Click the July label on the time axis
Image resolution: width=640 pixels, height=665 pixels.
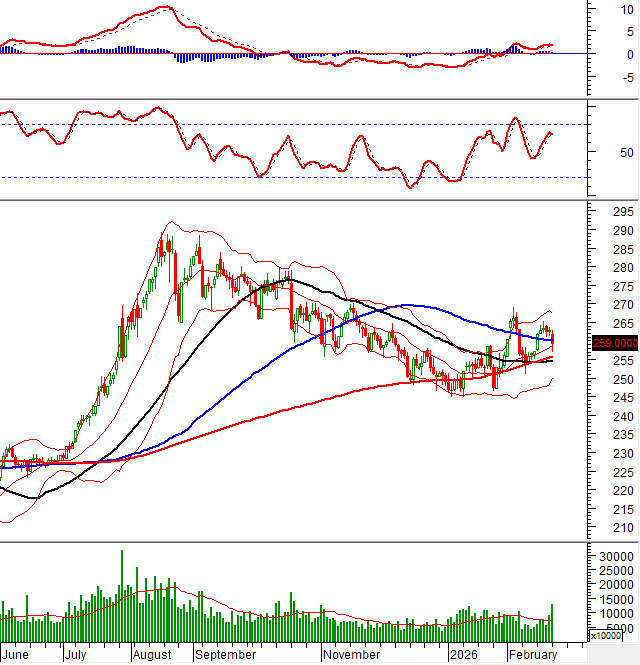click(x=76, y=655)
